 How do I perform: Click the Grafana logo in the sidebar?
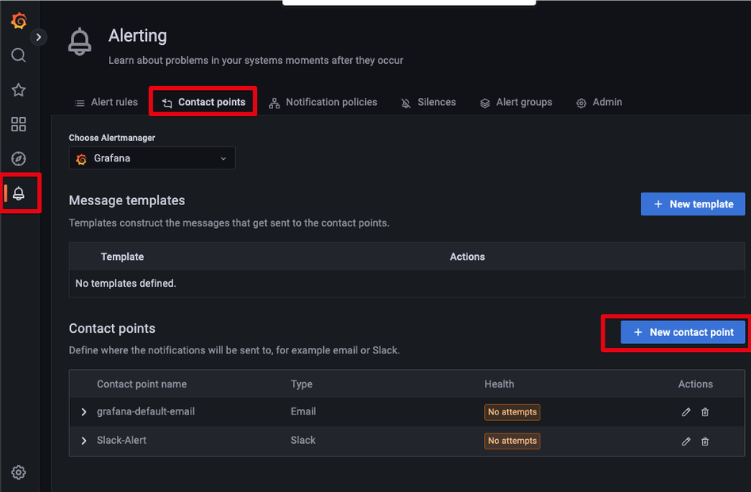(19, 21)
